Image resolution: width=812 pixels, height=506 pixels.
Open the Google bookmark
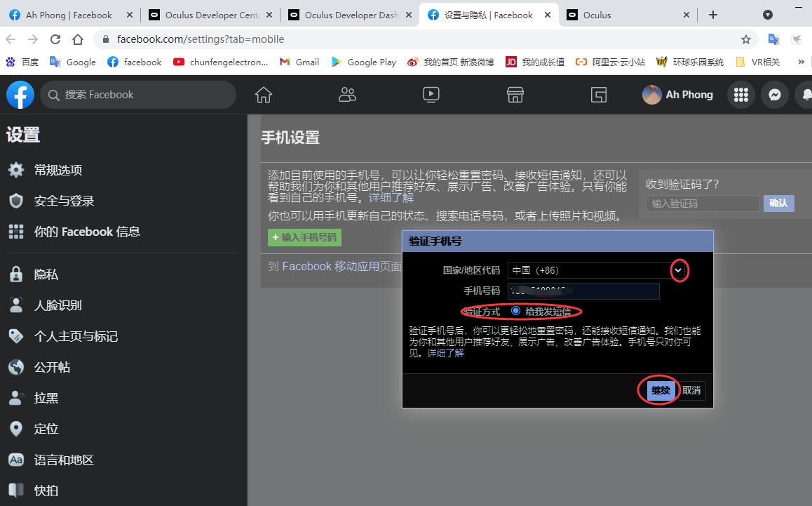72,62
